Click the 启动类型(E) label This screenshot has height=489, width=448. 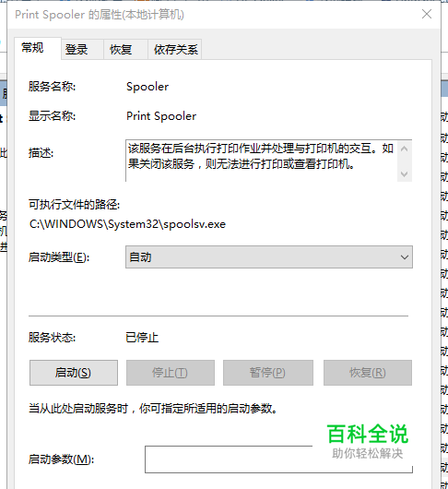[59, 257]
